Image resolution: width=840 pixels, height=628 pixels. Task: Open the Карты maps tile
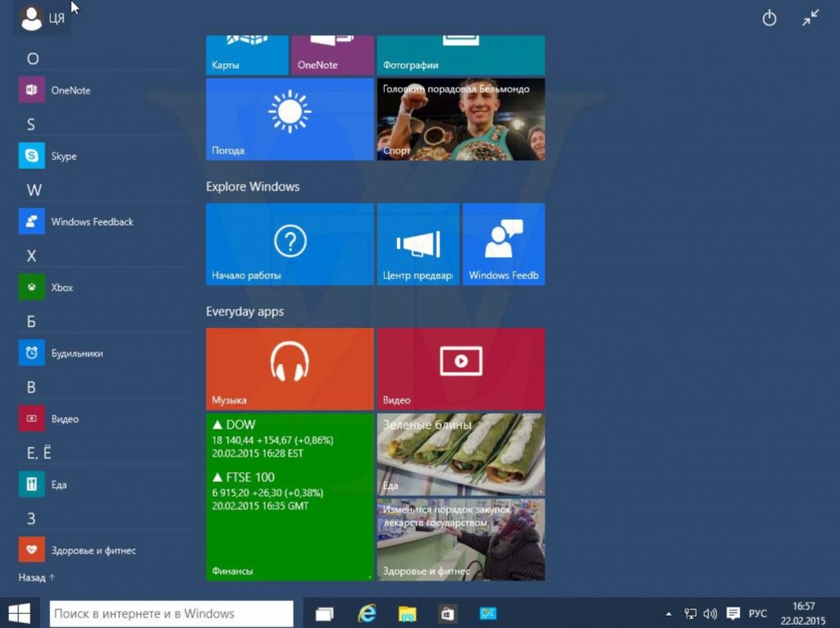coord(247,55)
